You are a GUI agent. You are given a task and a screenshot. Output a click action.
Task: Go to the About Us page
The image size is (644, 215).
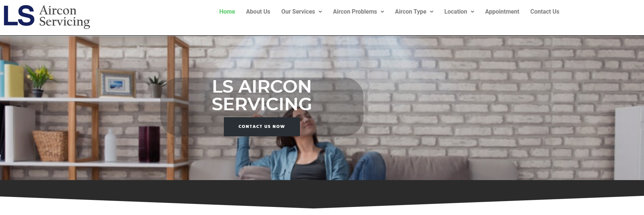(258, 12)
